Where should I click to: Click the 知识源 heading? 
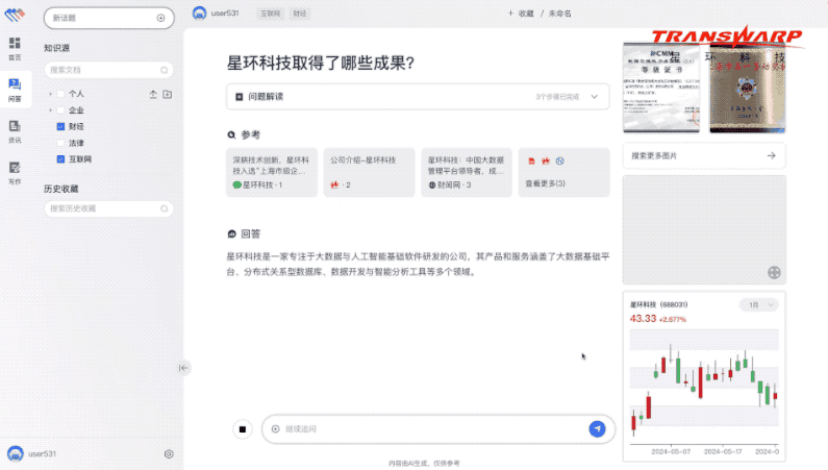click(57, 48)
